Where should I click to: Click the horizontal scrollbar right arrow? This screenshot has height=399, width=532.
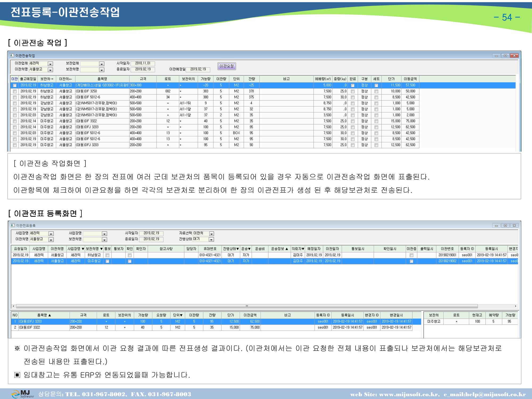pos(516,306)
